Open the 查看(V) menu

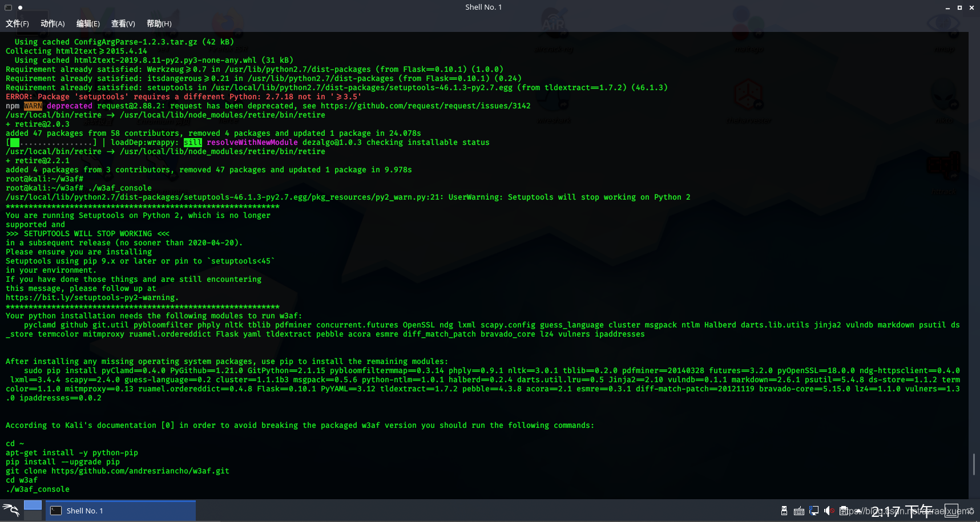pos(123,23)
